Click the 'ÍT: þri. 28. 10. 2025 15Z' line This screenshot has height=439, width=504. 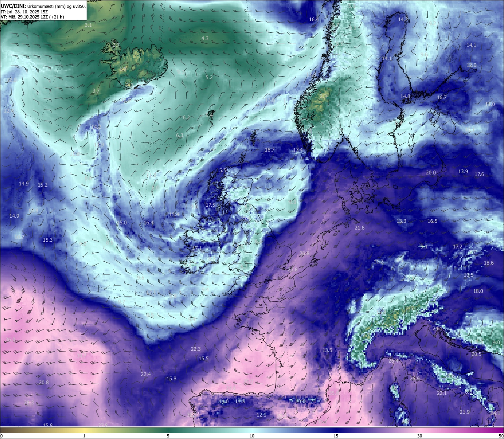24,12
